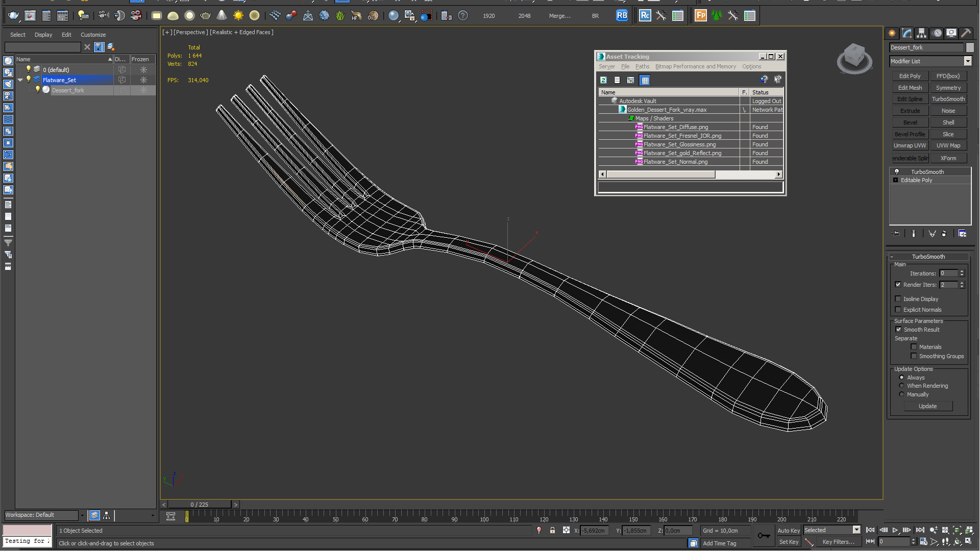Screen dimensions: 980x551
Task: Select the TurboSmooth modifier icon
Action: (x=896, y=171)
